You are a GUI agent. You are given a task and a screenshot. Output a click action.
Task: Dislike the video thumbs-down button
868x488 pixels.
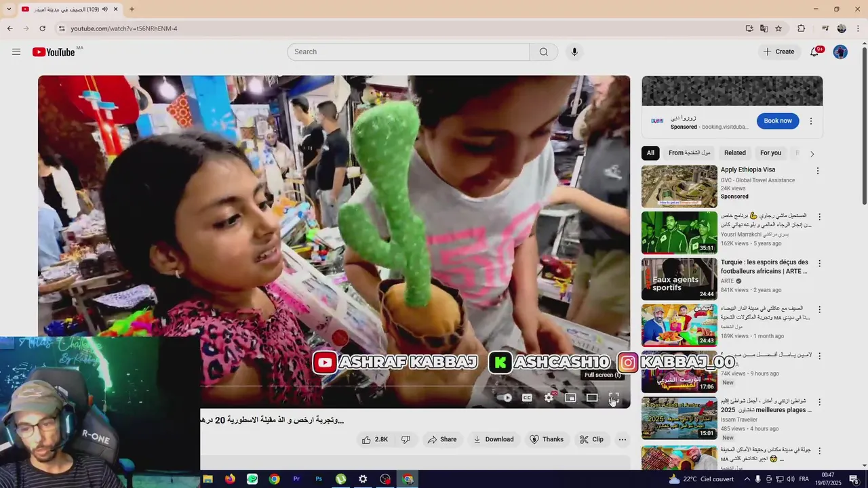coord(406,439)
